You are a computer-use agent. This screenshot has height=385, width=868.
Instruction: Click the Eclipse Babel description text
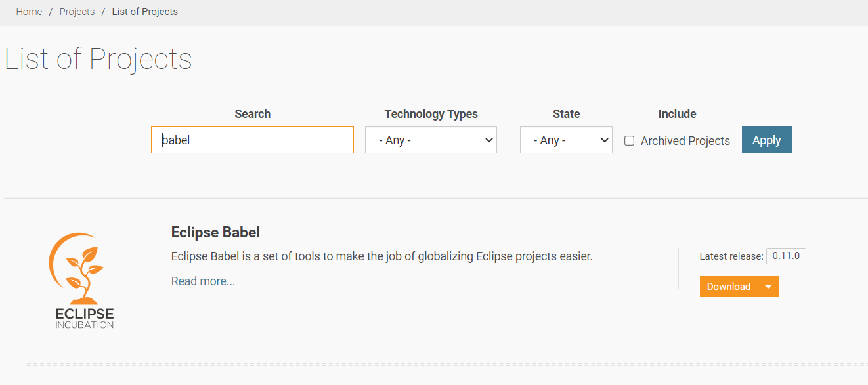381,256
